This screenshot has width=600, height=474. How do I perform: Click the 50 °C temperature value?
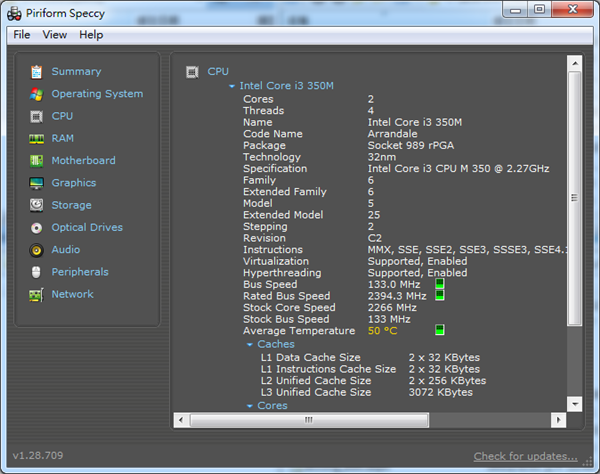[x=382, y=331]
